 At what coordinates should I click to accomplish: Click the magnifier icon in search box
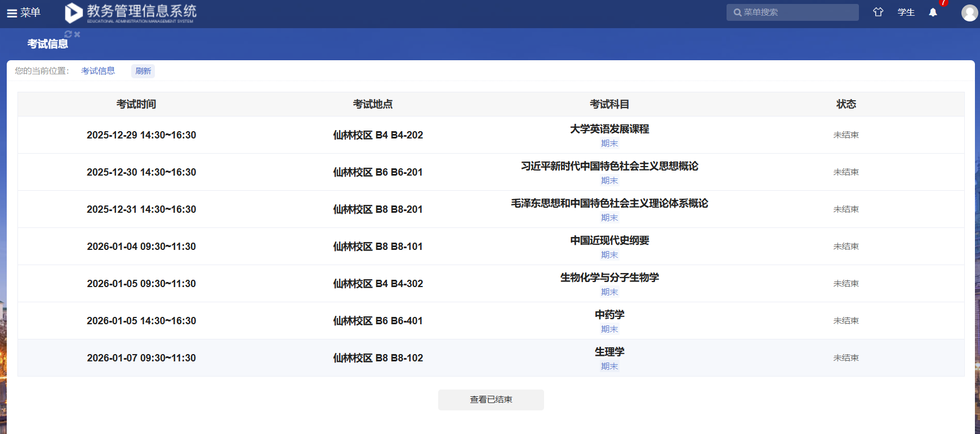737,12
